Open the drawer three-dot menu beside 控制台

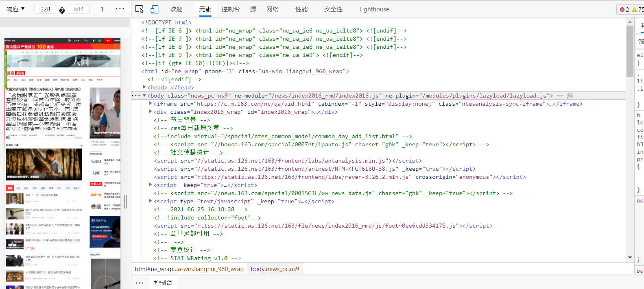[x=140, y=283]
